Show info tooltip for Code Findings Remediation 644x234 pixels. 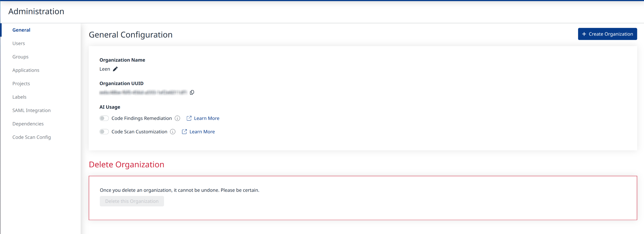click(x=177, y=118)
